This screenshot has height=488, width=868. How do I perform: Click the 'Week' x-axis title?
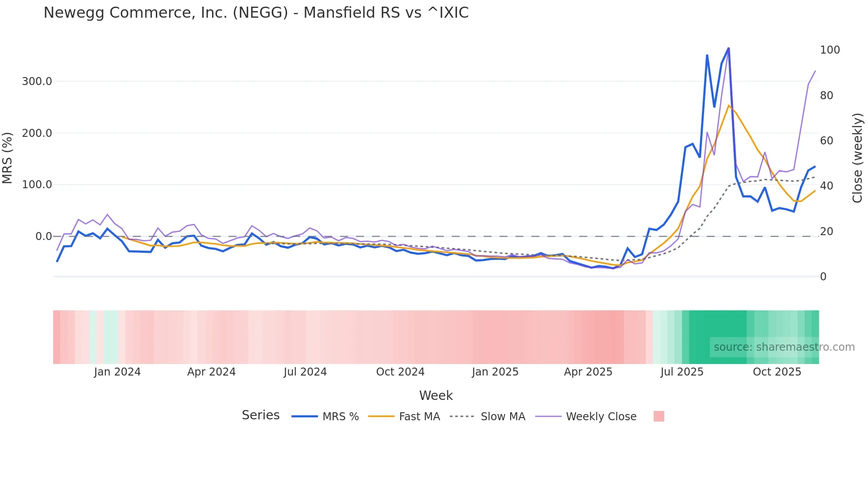pyautogui.click(x=436, y=395)
